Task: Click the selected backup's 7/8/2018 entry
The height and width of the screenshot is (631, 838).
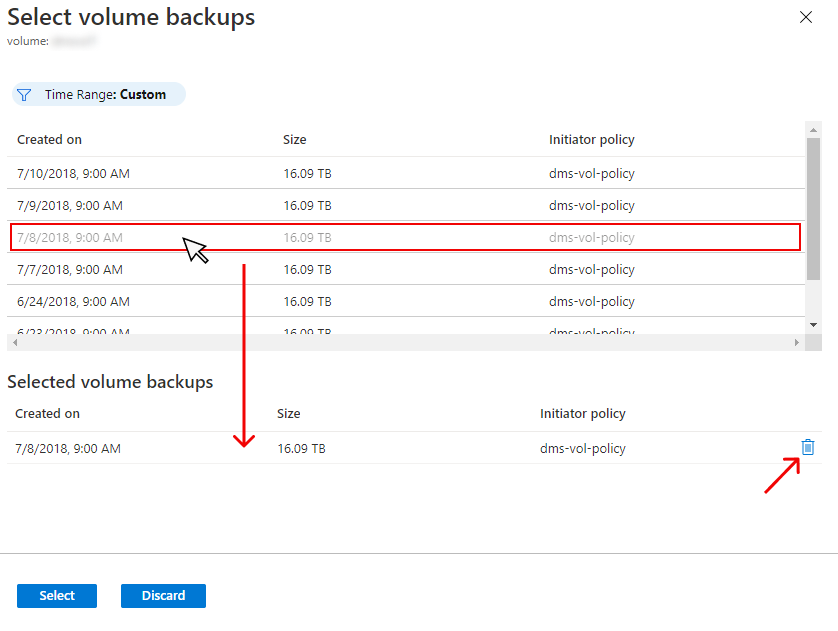Action: pyautogui.click(x=68, y=449)
